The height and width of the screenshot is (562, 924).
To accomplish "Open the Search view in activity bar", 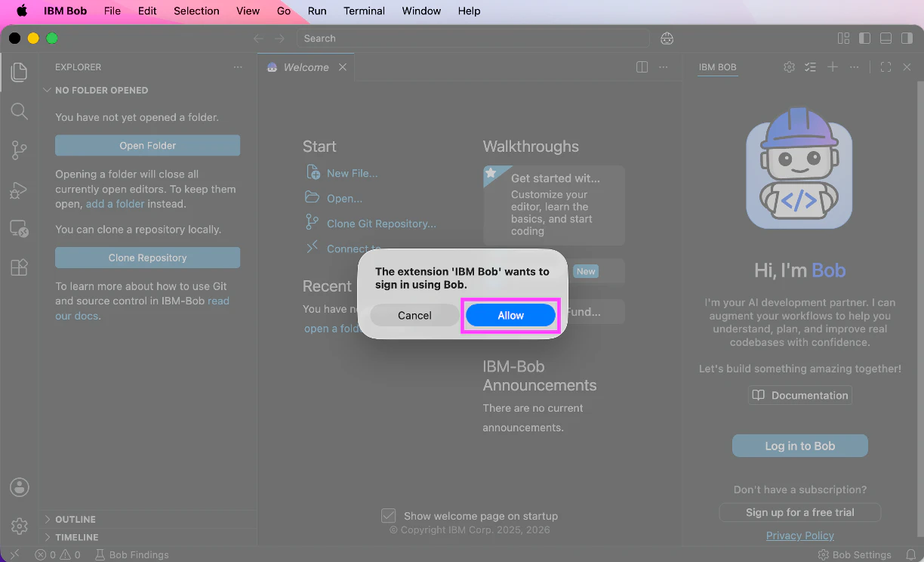I will tap(20, 112).
